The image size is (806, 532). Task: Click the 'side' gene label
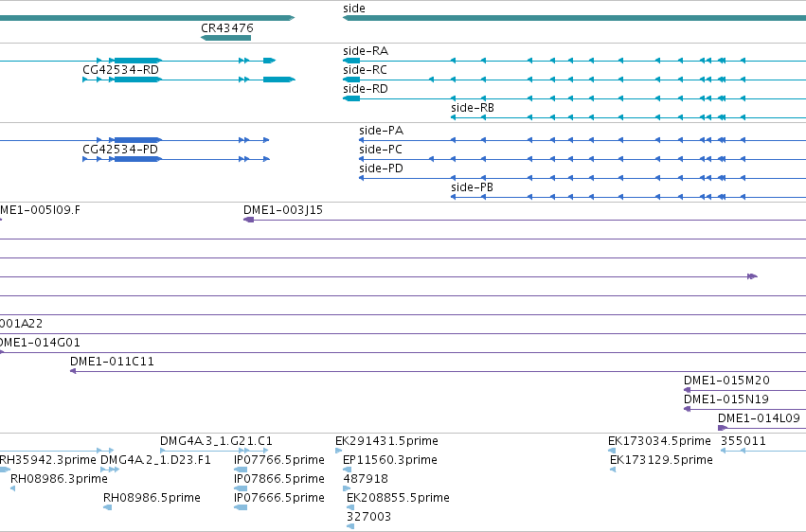(354, 9)
